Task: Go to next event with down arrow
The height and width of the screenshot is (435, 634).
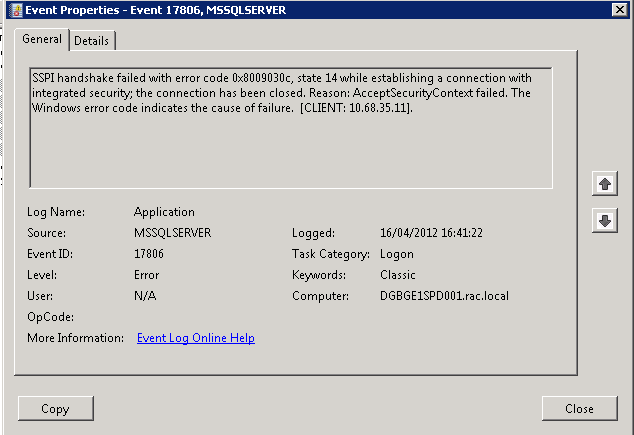Action: 604,221
